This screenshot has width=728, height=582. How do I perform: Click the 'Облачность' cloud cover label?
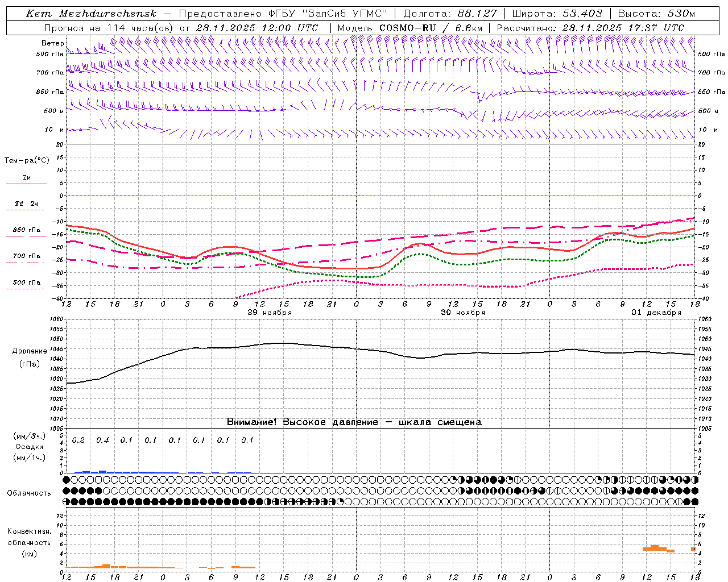pyautogui.click(x=29, y=493)
